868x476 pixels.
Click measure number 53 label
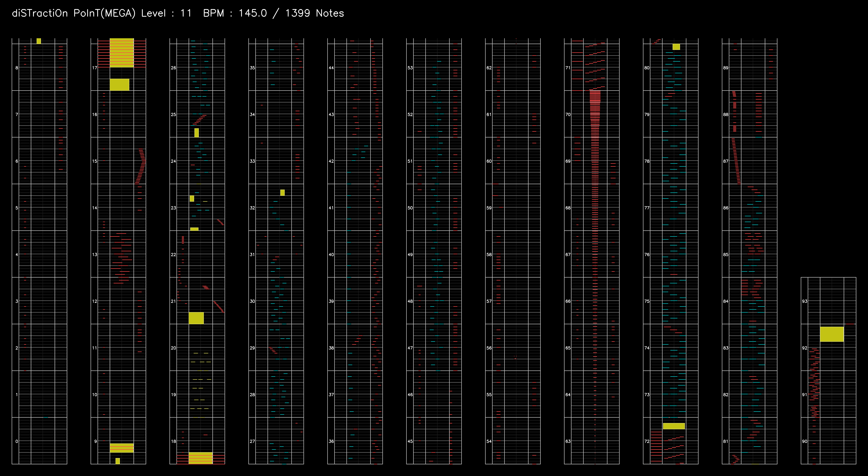click(410, 68)
